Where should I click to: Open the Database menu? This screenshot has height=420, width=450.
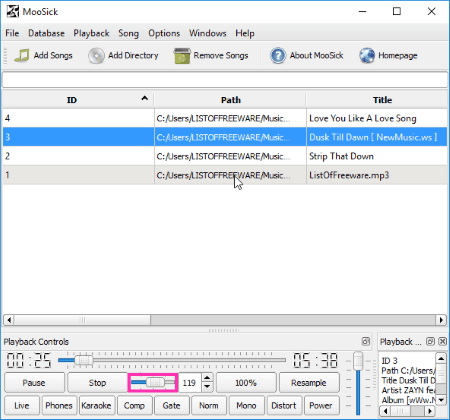click(x=46, y=33)
